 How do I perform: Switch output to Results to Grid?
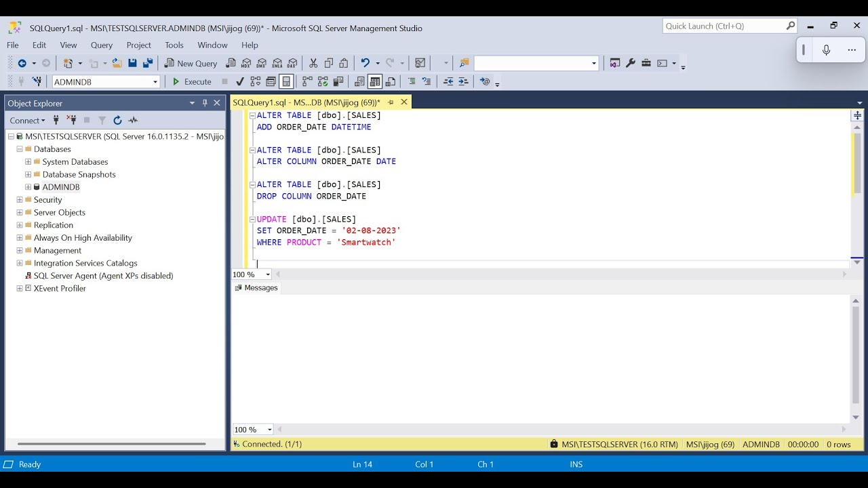tap(375, 81)
